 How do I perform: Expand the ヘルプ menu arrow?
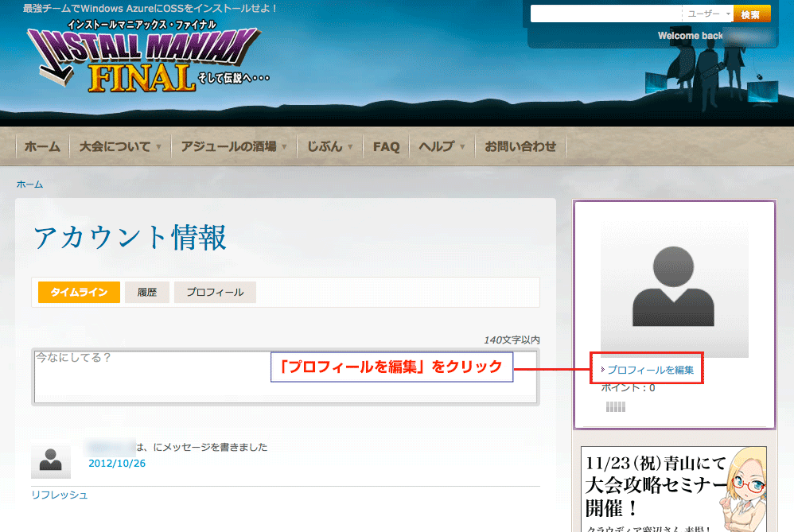coord(462,147)
